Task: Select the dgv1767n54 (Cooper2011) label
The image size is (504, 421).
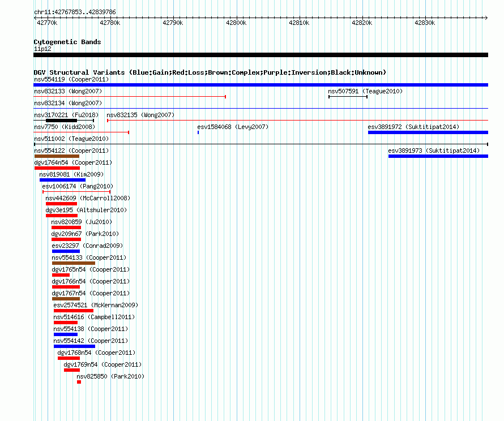Action: 91,293
